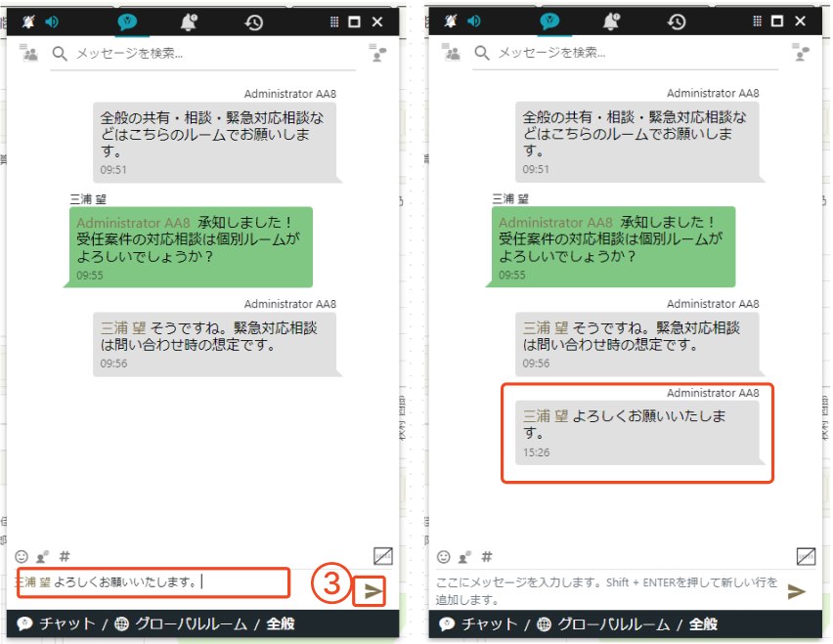Click the mention user icon in the right panel
The width and height of the screenshot is (833, 644).
click(464, 556)
